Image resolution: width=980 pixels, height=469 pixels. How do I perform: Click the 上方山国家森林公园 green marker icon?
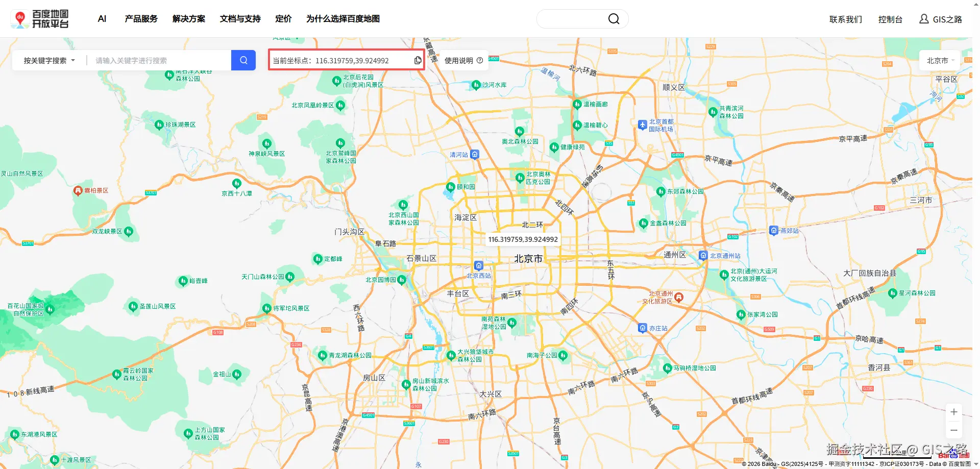pyautogui.click(x=188, y=433)
